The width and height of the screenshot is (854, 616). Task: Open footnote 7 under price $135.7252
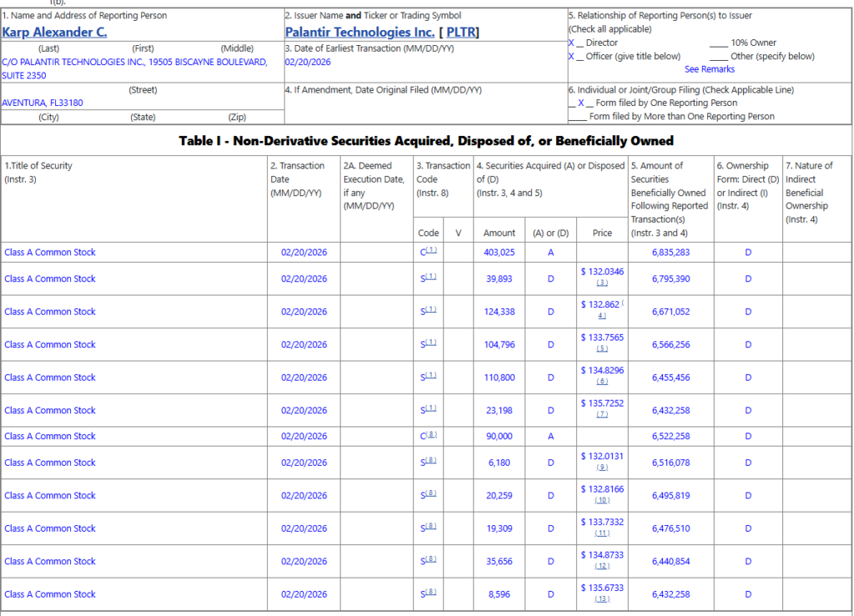pos(602,415)
